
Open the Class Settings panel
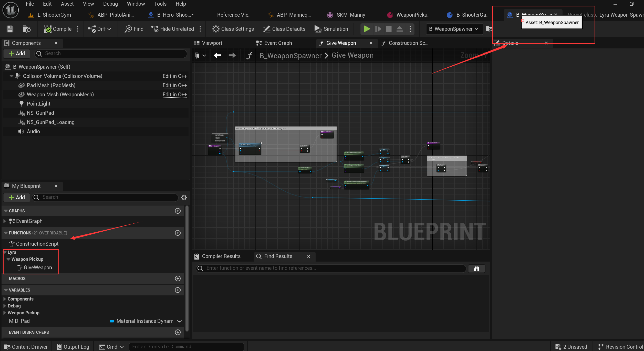pos(233,29)
